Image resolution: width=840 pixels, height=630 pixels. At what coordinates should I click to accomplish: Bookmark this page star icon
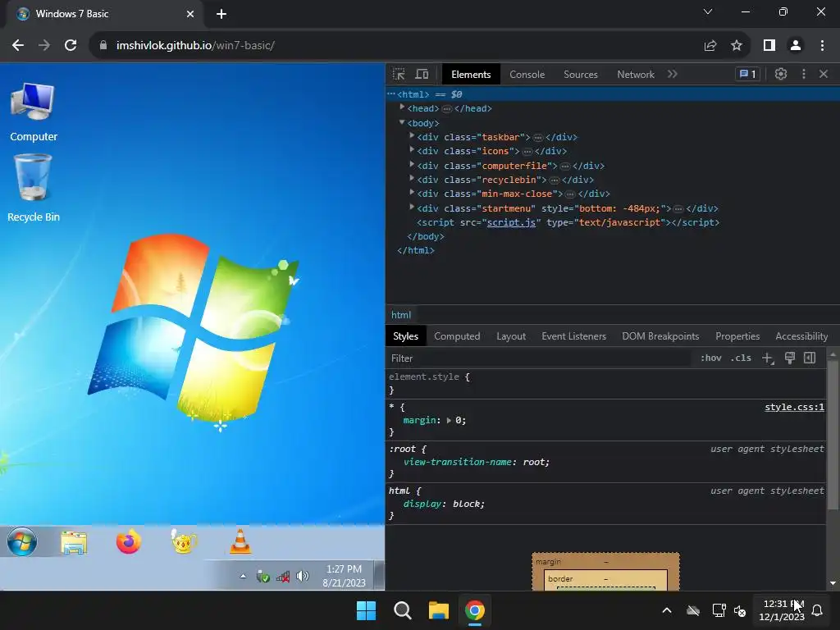(x=737, y=46)
